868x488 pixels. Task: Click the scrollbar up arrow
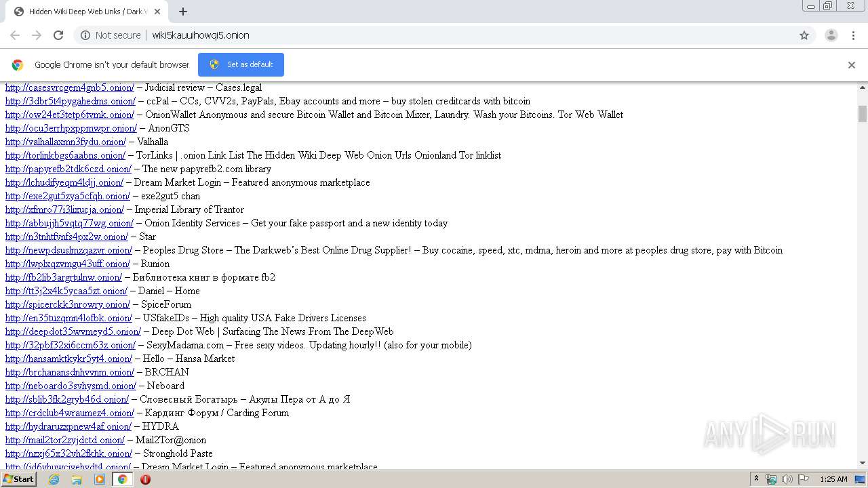pyautogui.click(x=863, y=87)
